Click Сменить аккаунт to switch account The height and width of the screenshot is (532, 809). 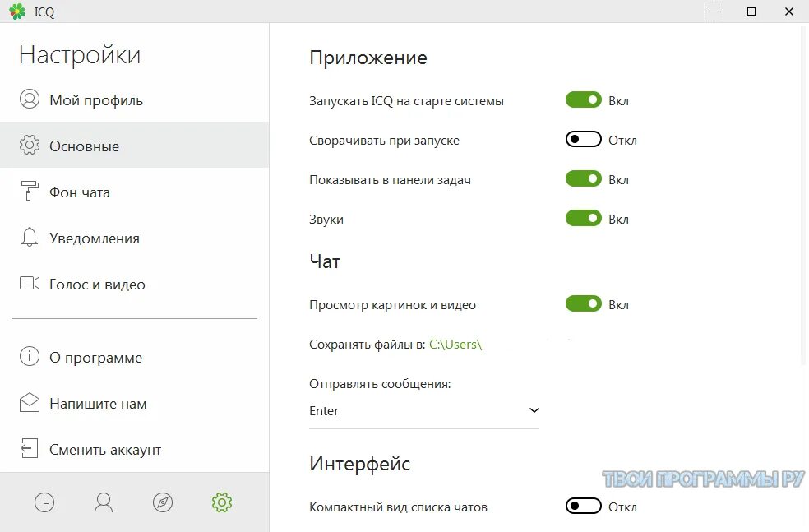click(105, 450)
